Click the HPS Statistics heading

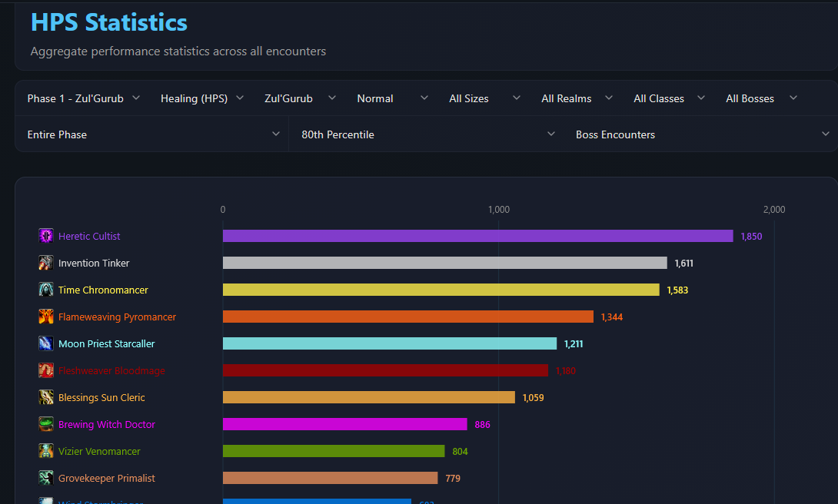coord(109,22)
